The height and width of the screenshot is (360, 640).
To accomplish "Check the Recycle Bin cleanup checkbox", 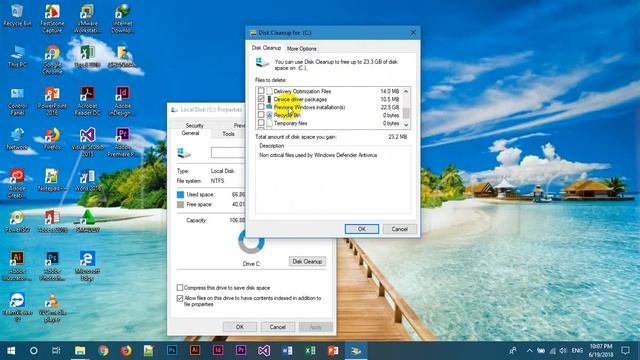I will point(261,115).
